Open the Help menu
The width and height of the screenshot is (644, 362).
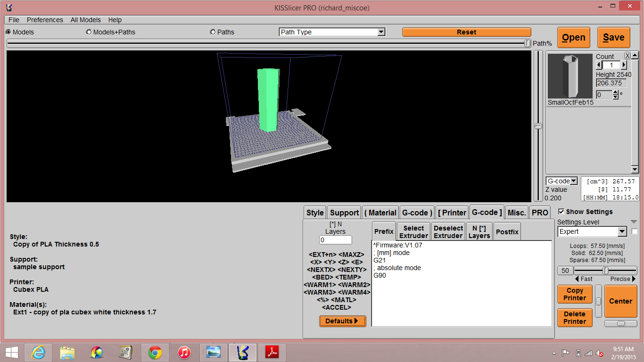[115, 20]
